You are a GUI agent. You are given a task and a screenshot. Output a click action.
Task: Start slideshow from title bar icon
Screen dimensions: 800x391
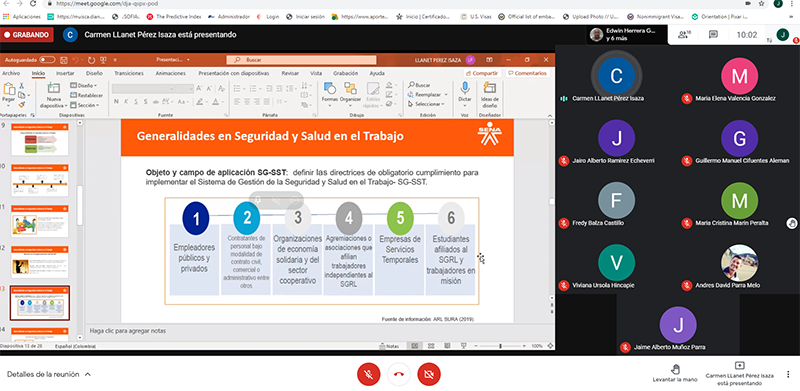click(x=103, y=60)
